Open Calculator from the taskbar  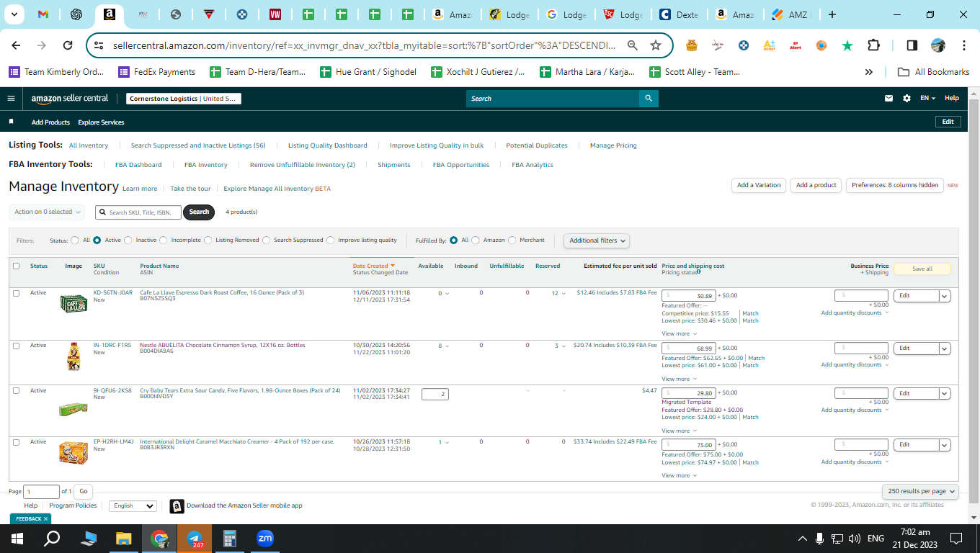click(x=230, y=539)
